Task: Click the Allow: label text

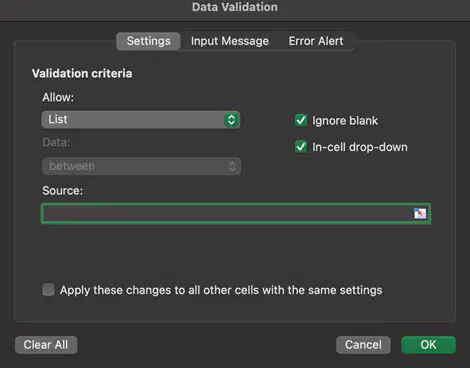Action: 58,97
